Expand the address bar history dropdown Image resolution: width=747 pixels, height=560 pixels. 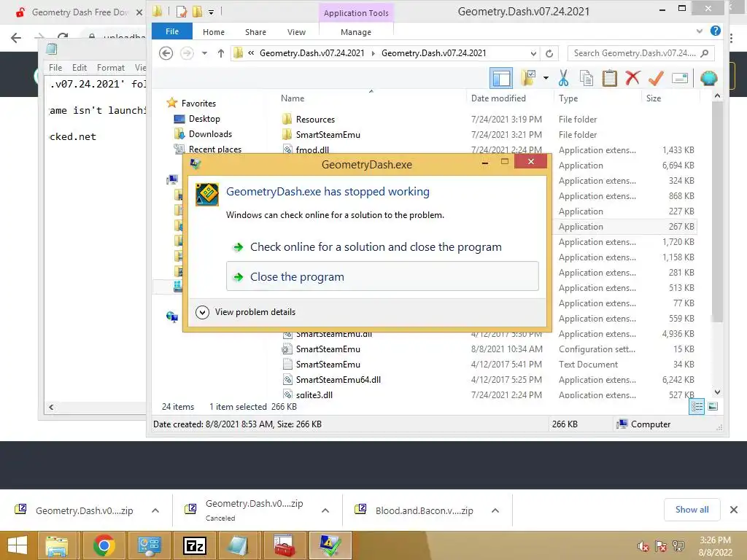[533, 53]
